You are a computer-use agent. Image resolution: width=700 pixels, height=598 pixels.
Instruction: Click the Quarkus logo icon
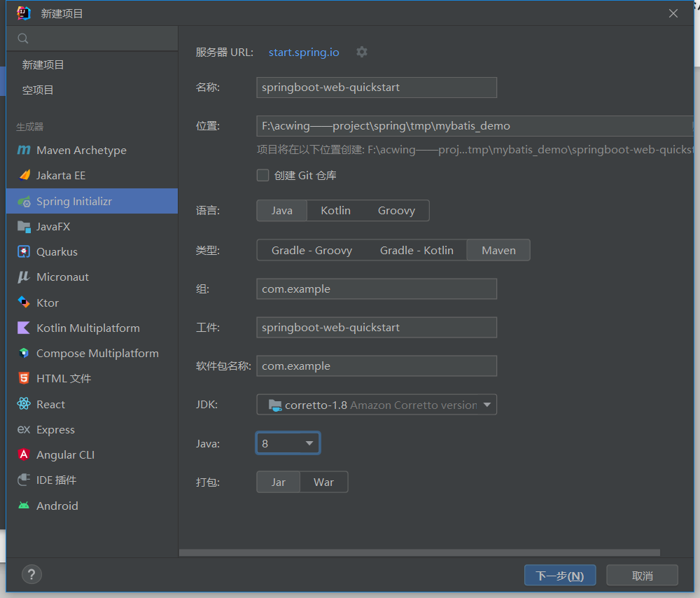tap(24, 252)
